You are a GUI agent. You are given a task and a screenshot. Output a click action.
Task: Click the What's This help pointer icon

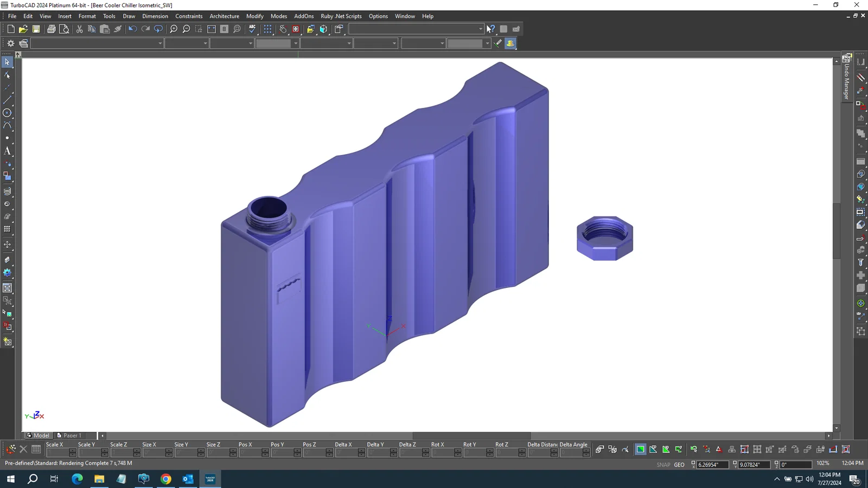coord(490,29)
